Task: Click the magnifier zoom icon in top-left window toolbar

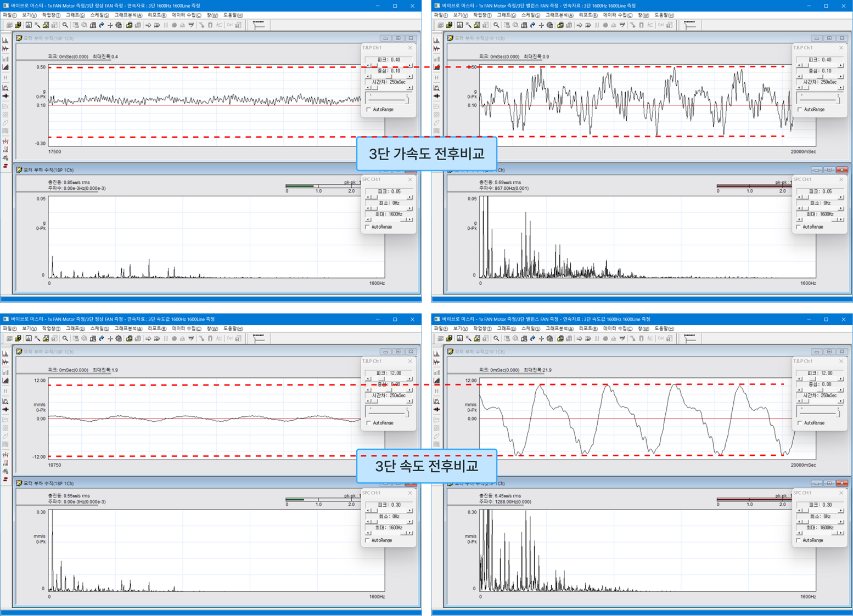Action: click(x=65, y=25)
